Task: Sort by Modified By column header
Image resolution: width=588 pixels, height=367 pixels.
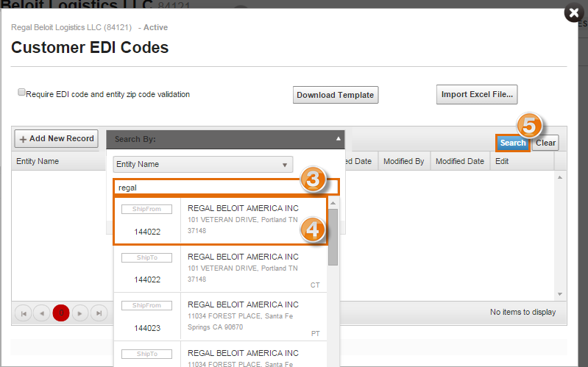Action: click(x=403, y=161)
